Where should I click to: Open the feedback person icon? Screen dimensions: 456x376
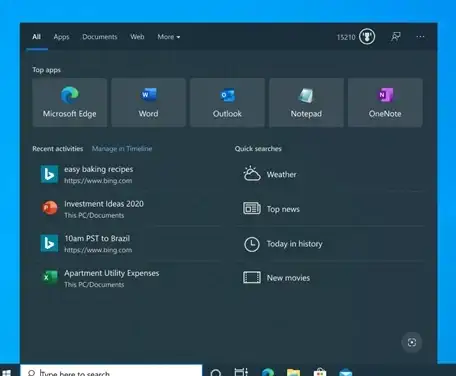tap(396, 37)
